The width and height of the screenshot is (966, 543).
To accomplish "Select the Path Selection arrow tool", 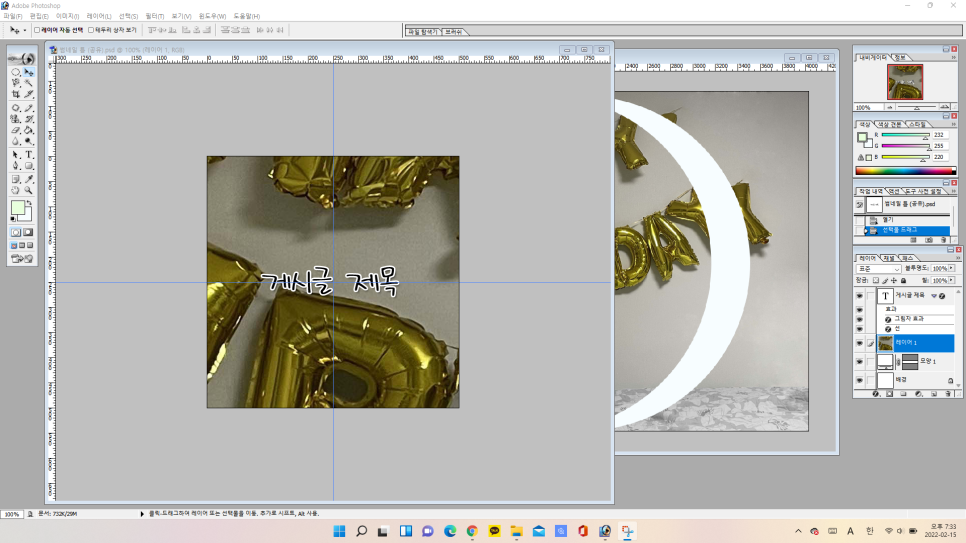I will pos(15,155).
